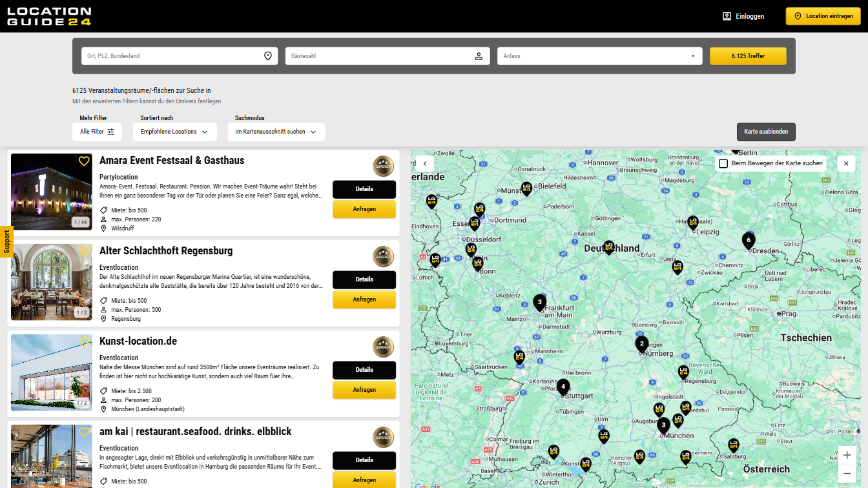Click 'Location eintragen' button
This screenshot has height=488, width=868.
click(823, 16)
